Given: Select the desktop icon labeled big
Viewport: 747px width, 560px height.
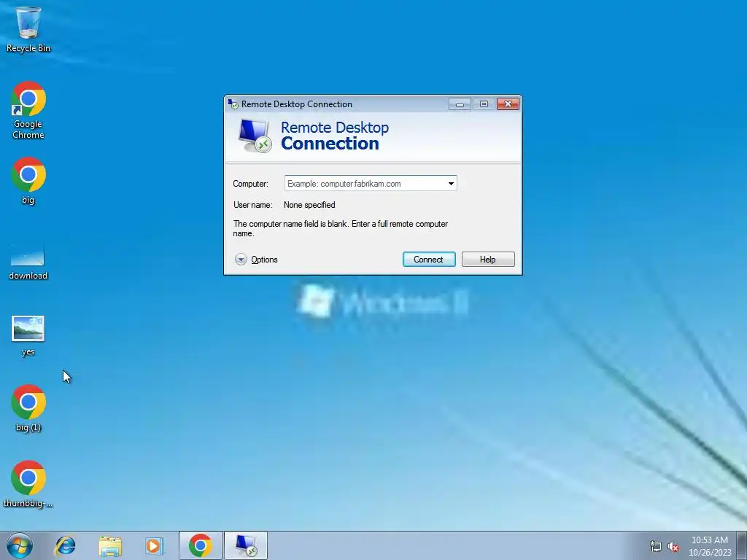Looking at the screenshot, I should point(28,181).
